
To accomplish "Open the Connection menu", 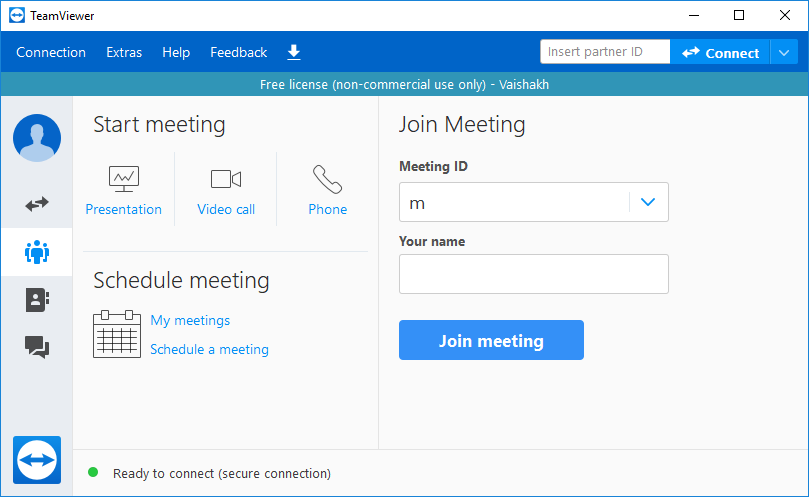I will point(51,52).
